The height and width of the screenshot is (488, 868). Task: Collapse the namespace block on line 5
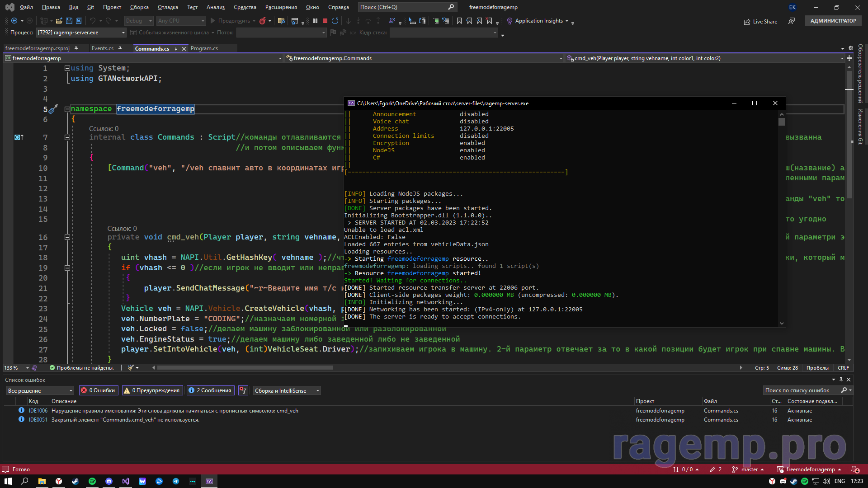(67, 109)
